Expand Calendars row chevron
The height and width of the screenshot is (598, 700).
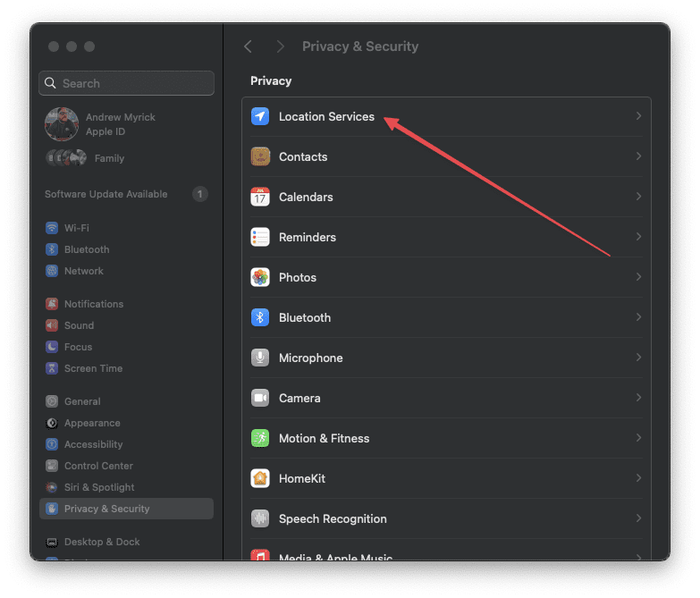[x=638, y=197]
